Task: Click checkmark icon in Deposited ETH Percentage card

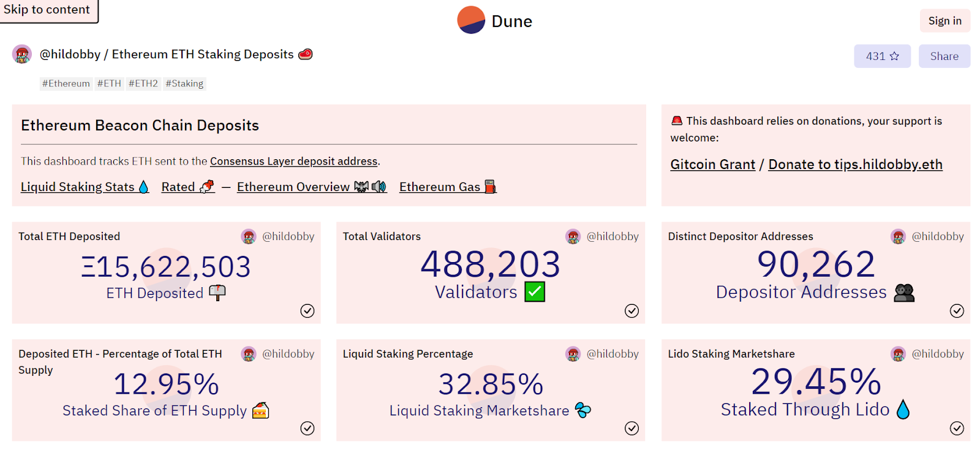Action: coord(307,429)
